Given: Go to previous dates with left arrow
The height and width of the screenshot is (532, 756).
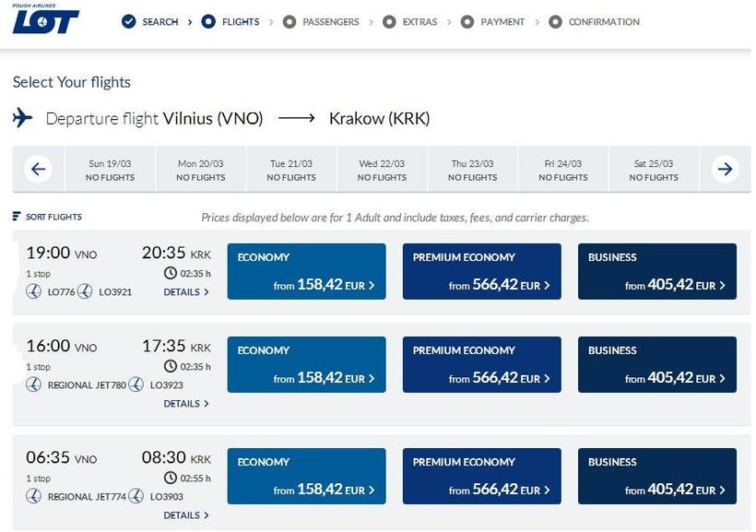Looking at the screenshot, I should [39, 170].
